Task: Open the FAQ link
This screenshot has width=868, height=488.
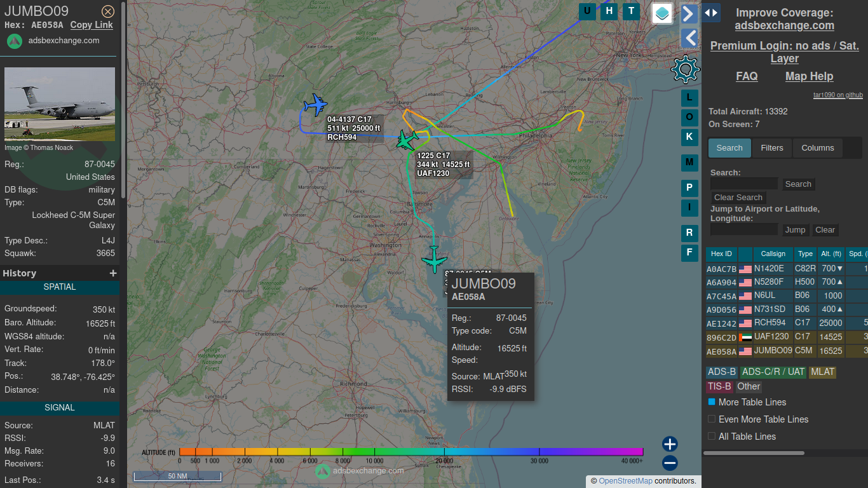Action: click(x=747, y=76)
